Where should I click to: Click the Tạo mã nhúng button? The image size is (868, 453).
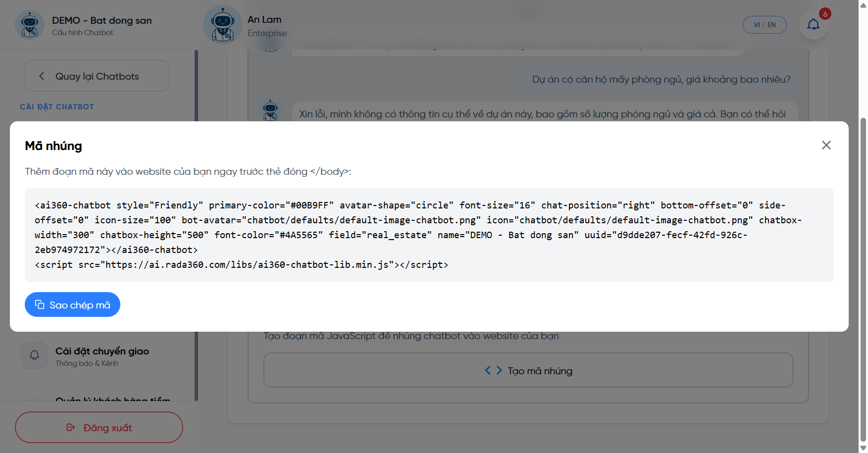point(528,370)
